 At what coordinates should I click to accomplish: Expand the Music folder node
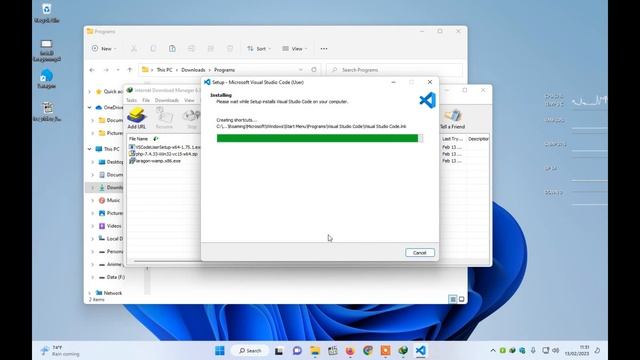coord(93,200)
